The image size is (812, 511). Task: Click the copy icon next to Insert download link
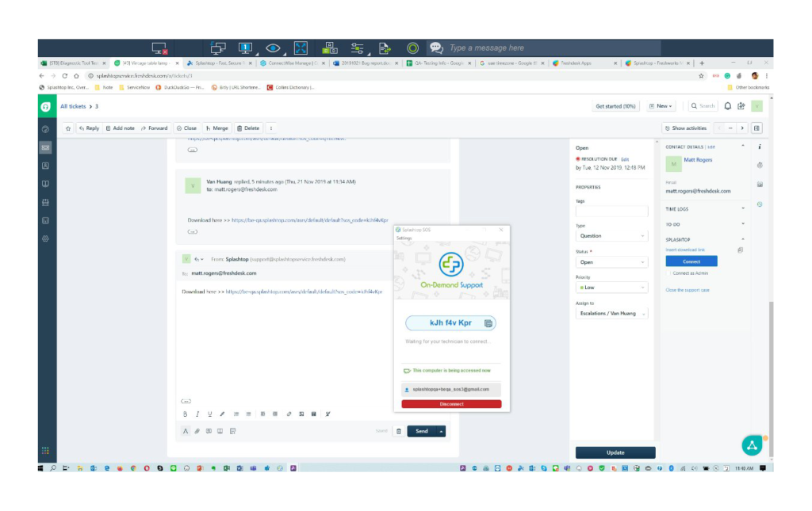[x=741, y=250]
